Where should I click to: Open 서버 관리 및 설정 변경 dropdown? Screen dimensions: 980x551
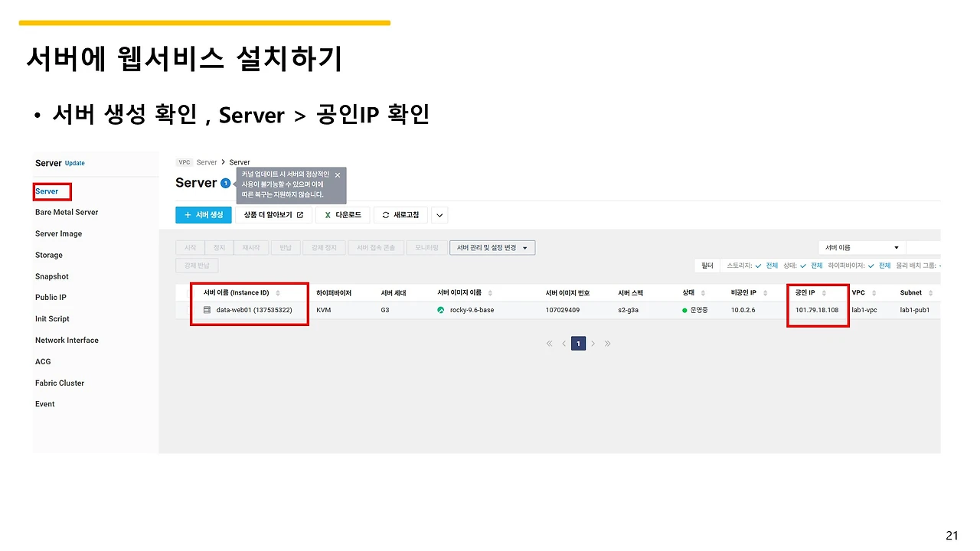point(492,248)
